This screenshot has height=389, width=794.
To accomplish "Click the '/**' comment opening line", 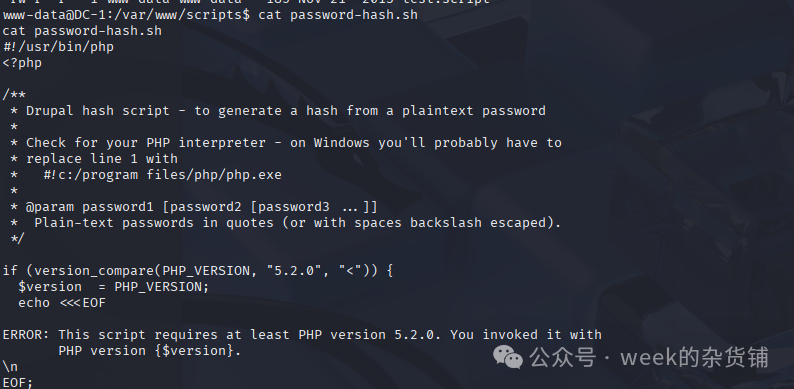I will coord(14,95).
